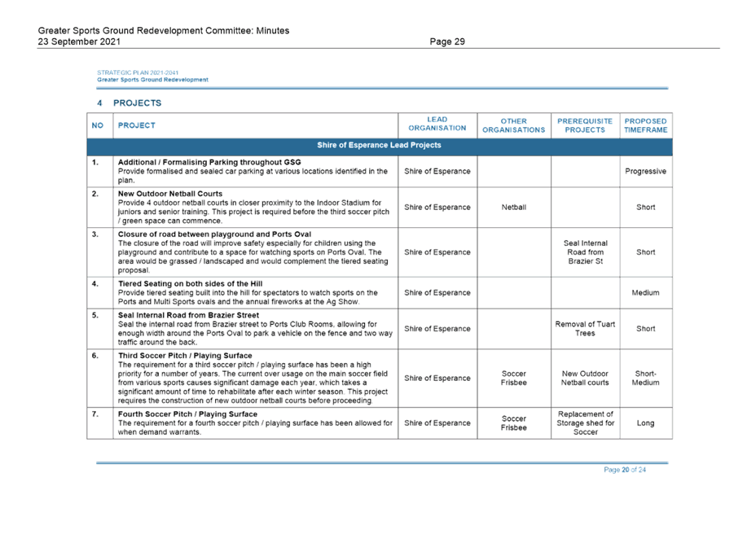The width and height of the screenshot is (756, 534).
Task: Select 'Removal of Tuart Trees' prerequisite cell
Action: (x=585, y=329)
